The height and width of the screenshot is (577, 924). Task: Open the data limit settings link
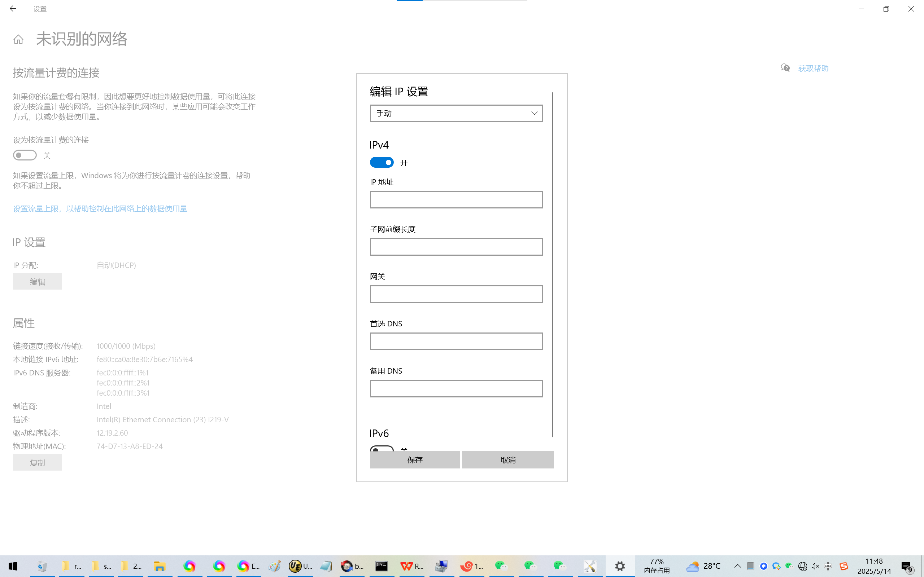[x=100, y=209]
